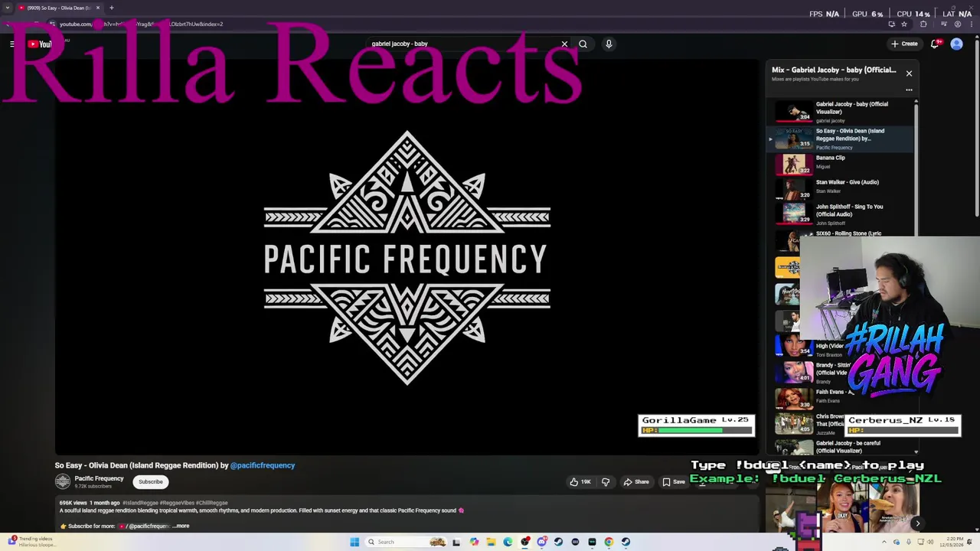Click the '696K views 1 month ago' text
The width and height of the screenshot is (980, 551).
coord(90,503)
